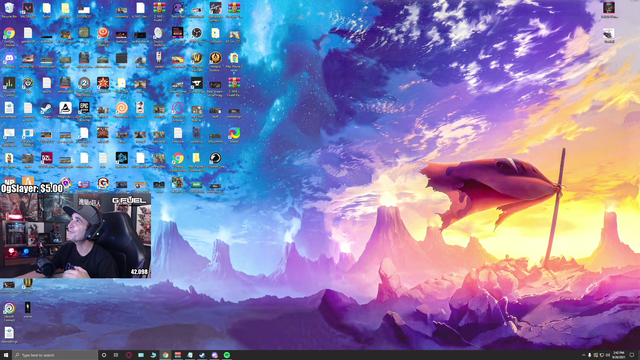
Task: Open the system tray clock and calendar
Action: click(x=619, y=355)
